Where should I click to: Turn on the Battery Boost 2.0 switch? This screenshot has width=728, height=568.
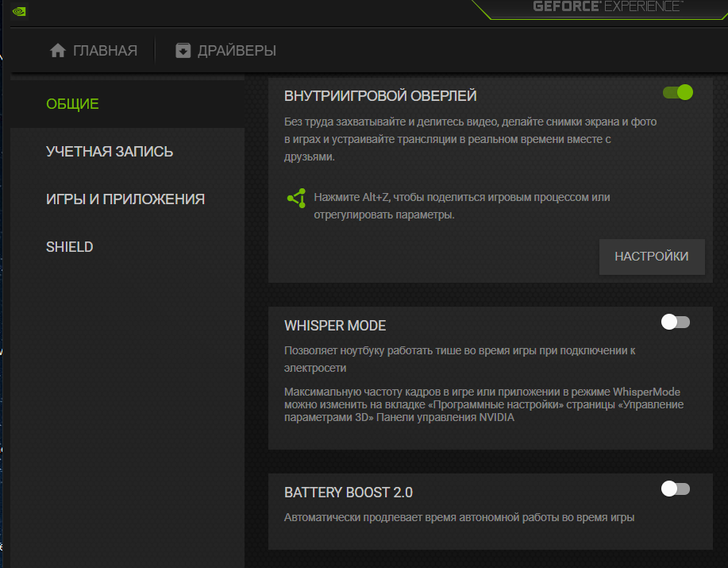676,489
